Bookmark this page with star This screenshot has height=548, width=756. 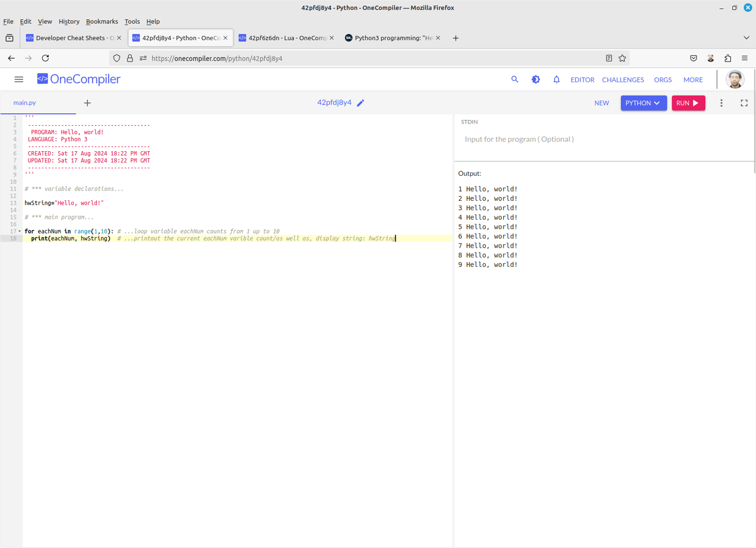point(622,58)
